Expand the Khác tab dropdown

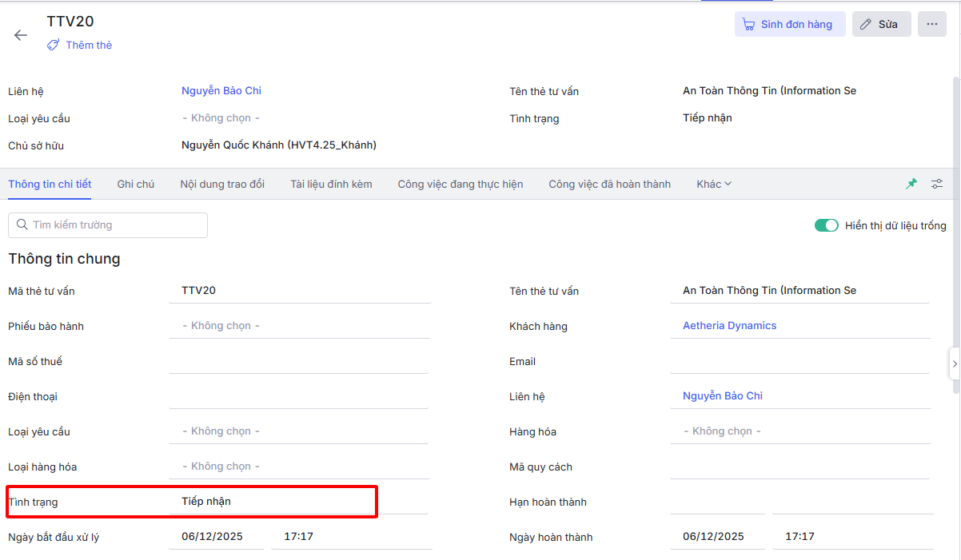pos(713,184)
